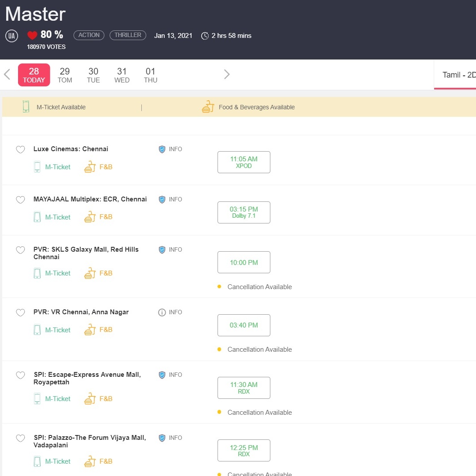Favorite MAYAJAAL Multiplex heart icon
The image size is (476, 476).
tap(20, 200)
